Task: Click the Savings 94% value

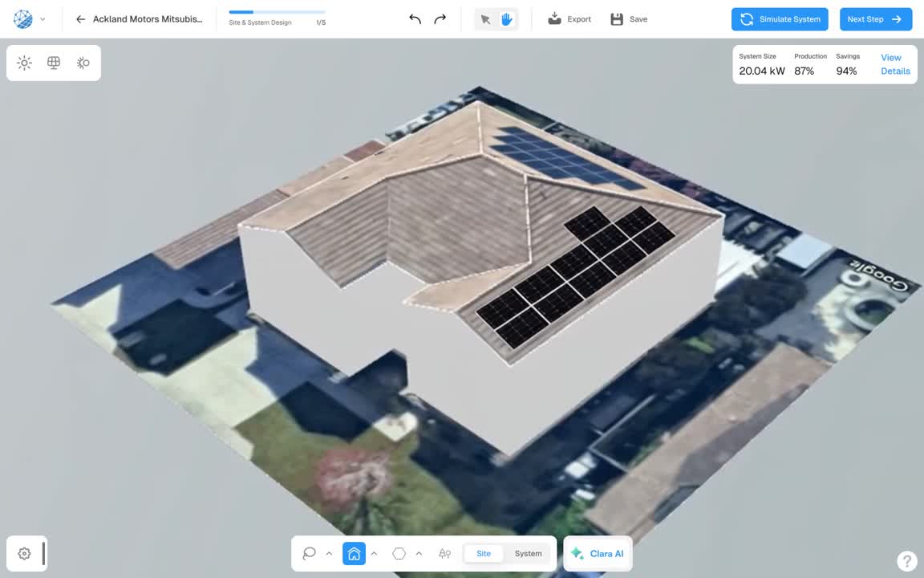Action: click(x=846, y=71)
